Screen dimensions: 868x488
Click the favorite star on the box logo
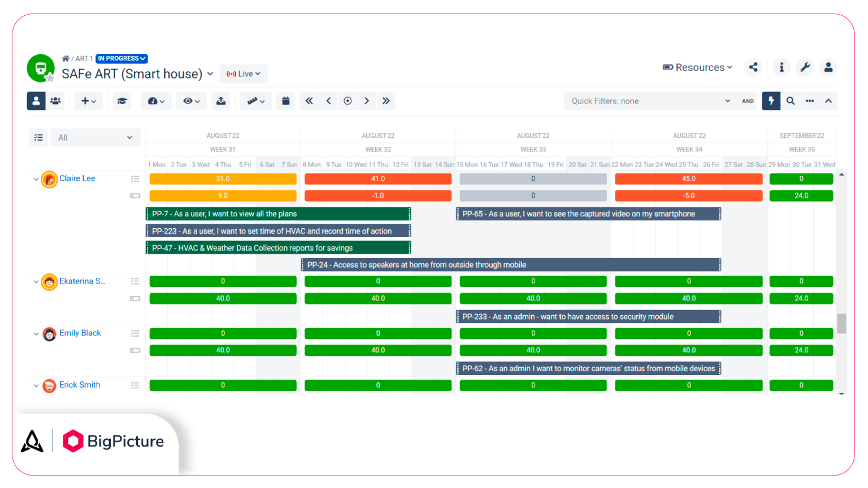pos(50,78)
